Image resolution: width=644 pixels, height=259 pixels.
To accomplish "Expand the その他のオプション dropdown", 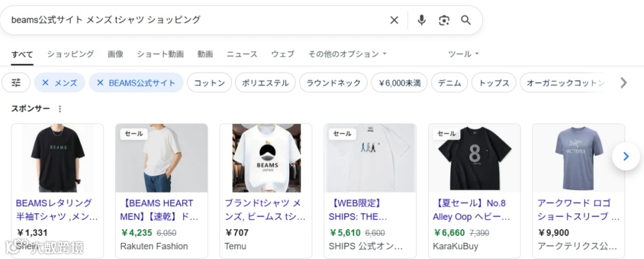I will coord(347,54).
